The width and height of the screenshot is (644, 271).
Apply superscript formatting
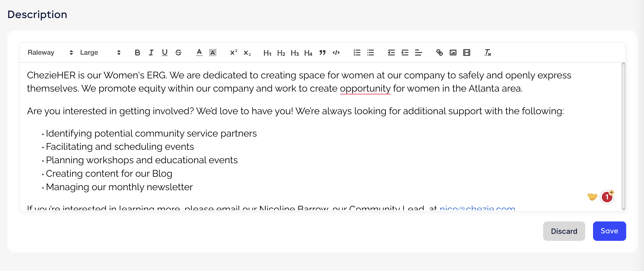click(234, 53)
